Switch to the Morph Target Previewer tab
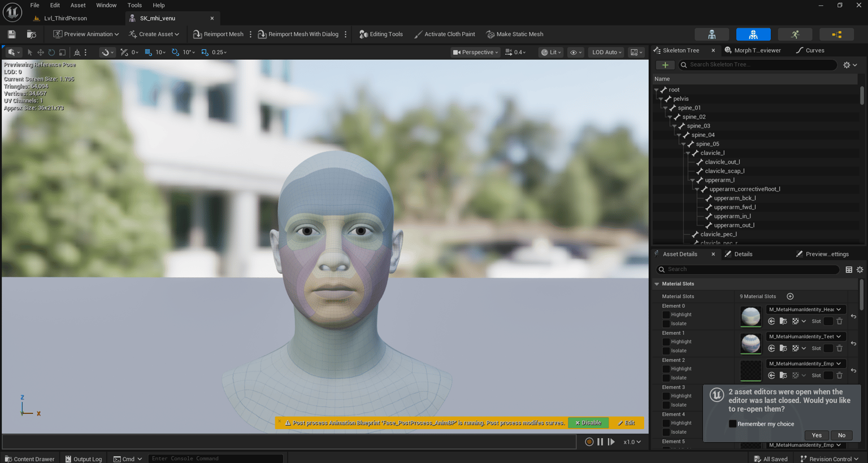868x463 pixels. pos(753,51)
